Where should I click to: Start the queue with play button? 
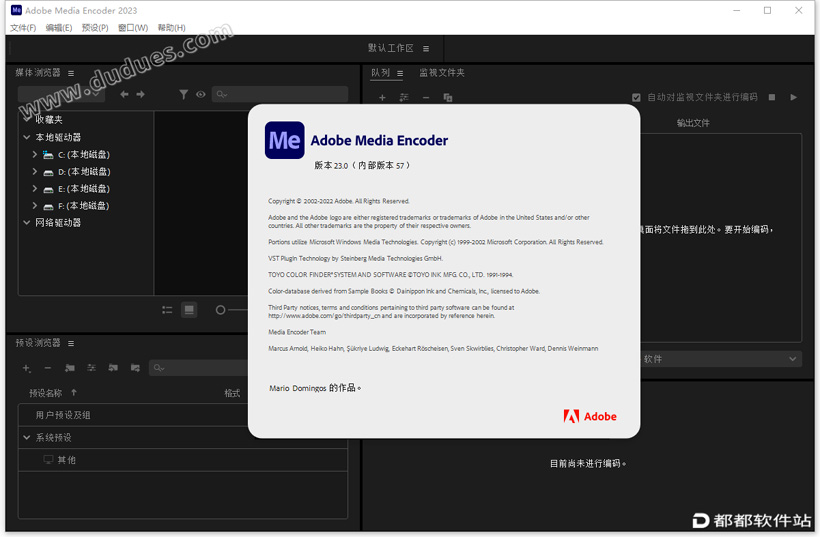794,97
